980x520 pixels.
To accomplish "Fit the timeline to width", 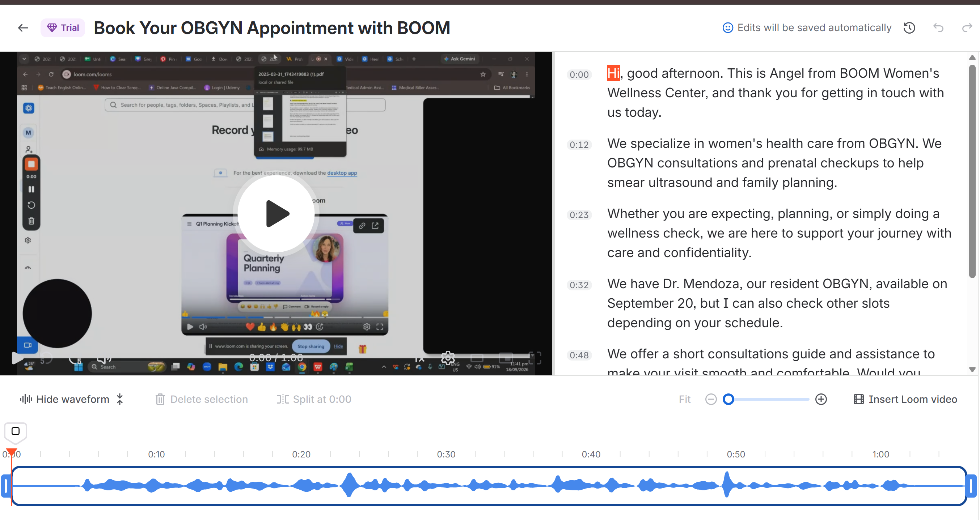I will tap(684, 399).
